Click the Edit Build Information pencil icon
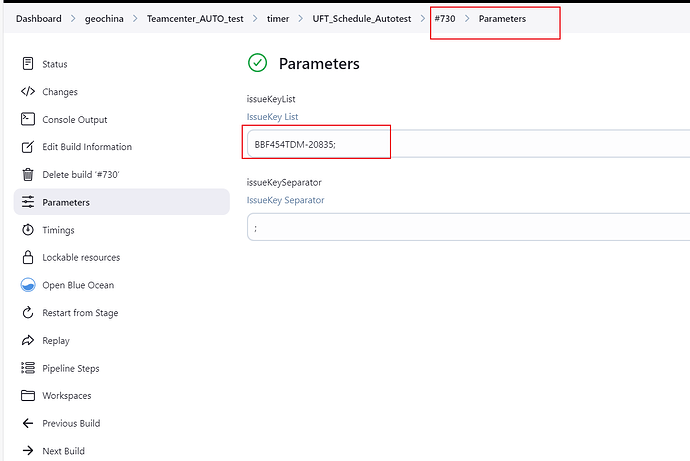 pyautogui.click(x=28, y=147)
